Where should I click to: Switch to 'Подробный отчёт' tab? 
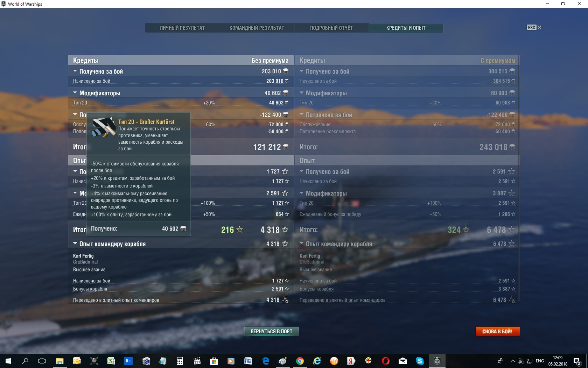[x=331, y=28]
